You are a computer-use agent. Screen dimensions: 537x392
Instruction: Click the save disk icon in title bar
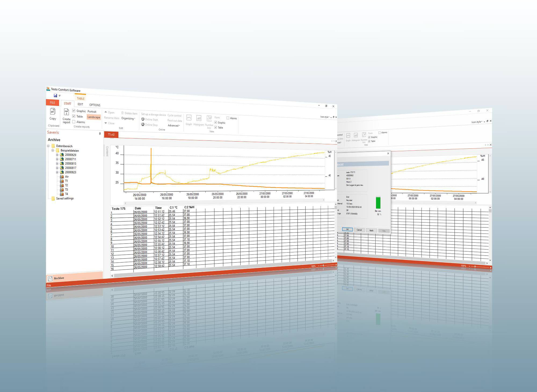(55, 96)
